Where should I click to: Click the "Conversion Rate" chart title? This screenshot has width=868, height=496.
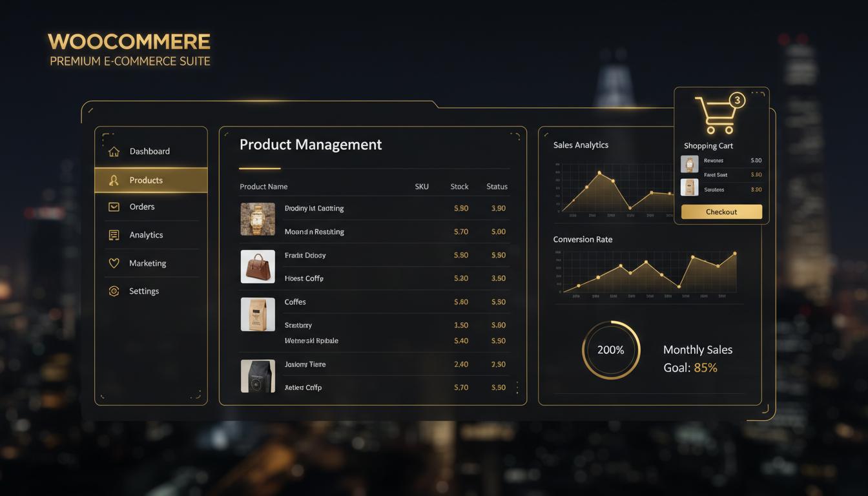pos(583,240)
